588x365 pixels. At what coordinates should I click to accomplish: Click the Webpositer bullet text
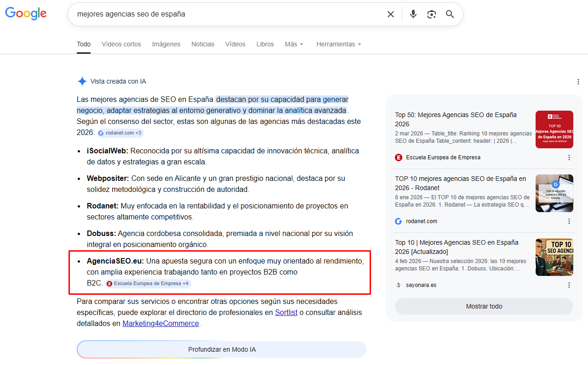(x=216, y=184)
